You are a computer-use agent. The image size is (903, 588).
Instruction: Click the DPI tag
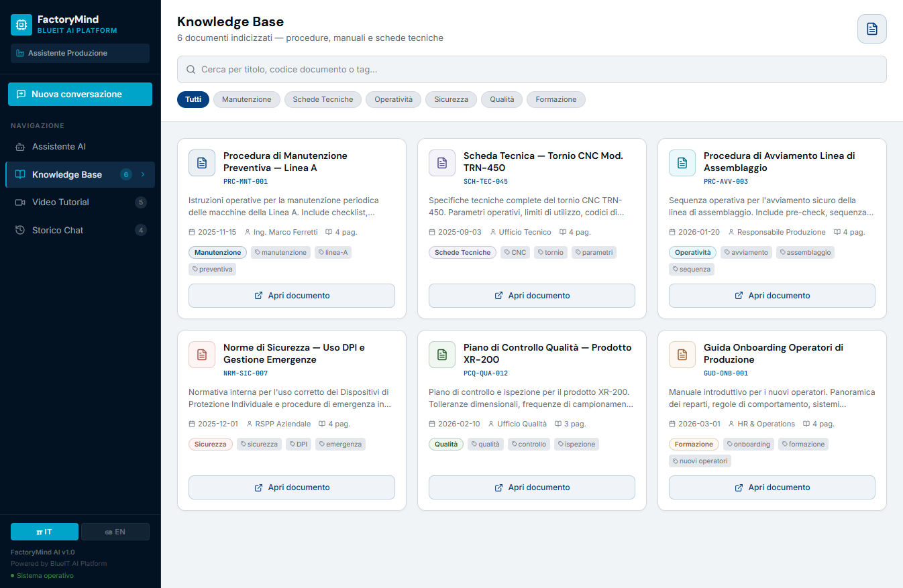point(299,444)
